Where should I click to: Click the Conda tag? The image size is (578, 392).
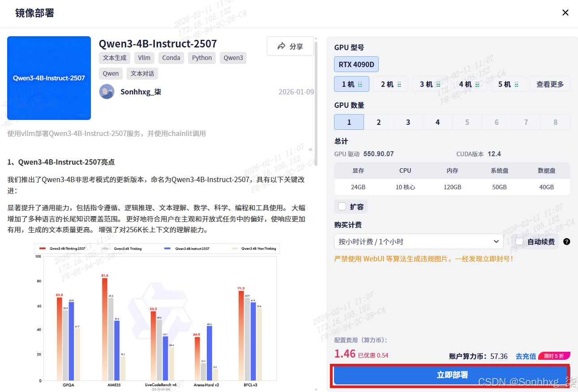click(x=171, y=58)
